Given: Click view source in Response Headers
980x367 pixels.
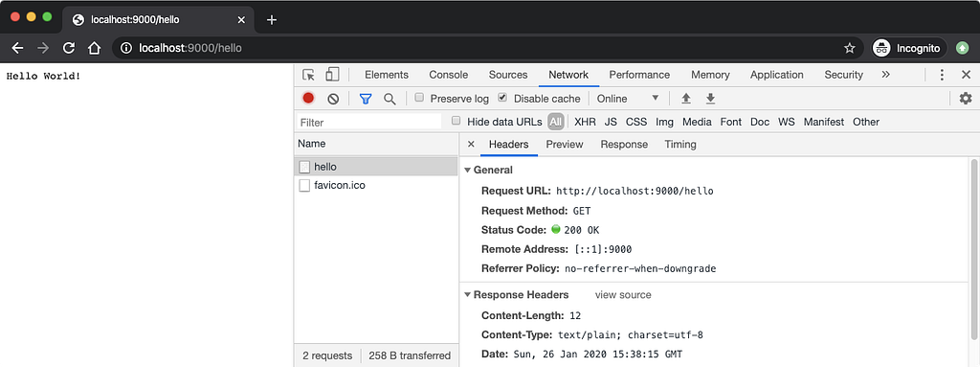Looking at the screenshot, I should click(622, 295).
